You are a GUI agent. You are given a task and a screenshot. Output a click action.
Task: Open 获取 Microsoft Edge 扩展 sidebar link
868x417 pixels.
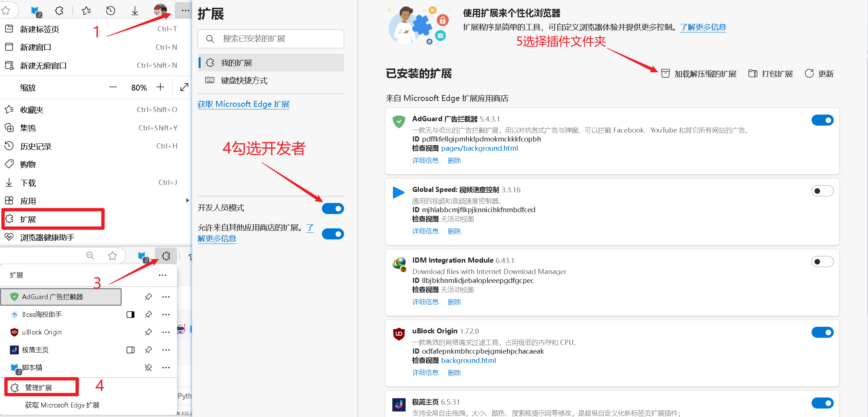point(243,104)
